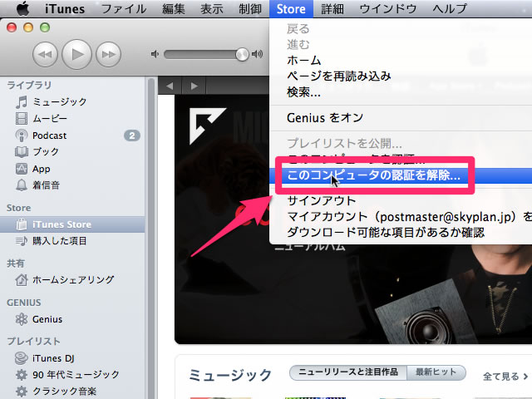
Task: Click the App icon in sidebar
Action: pos(22,169)
